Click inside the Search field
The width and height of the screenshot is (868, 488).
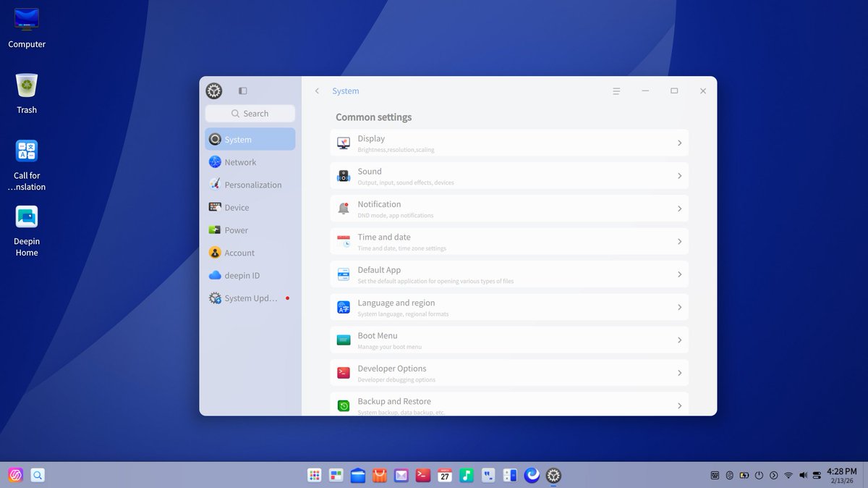250,114
